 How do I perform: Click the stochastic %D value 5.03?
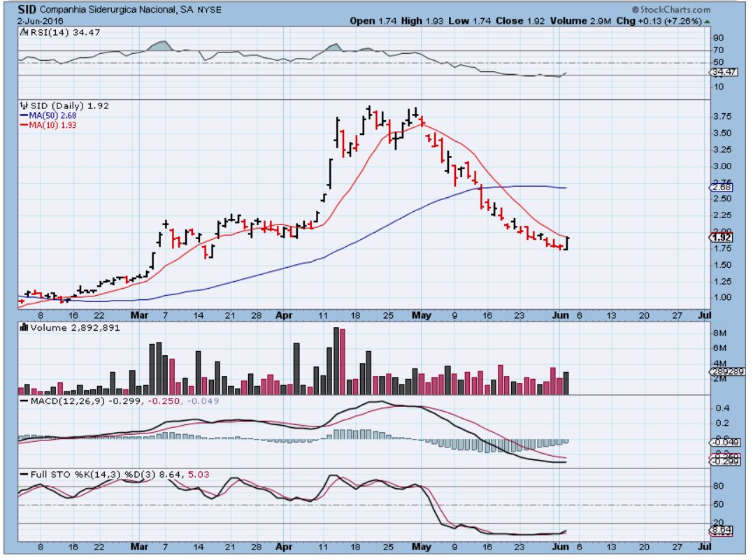pyautogui.click(x=199, y=475)
